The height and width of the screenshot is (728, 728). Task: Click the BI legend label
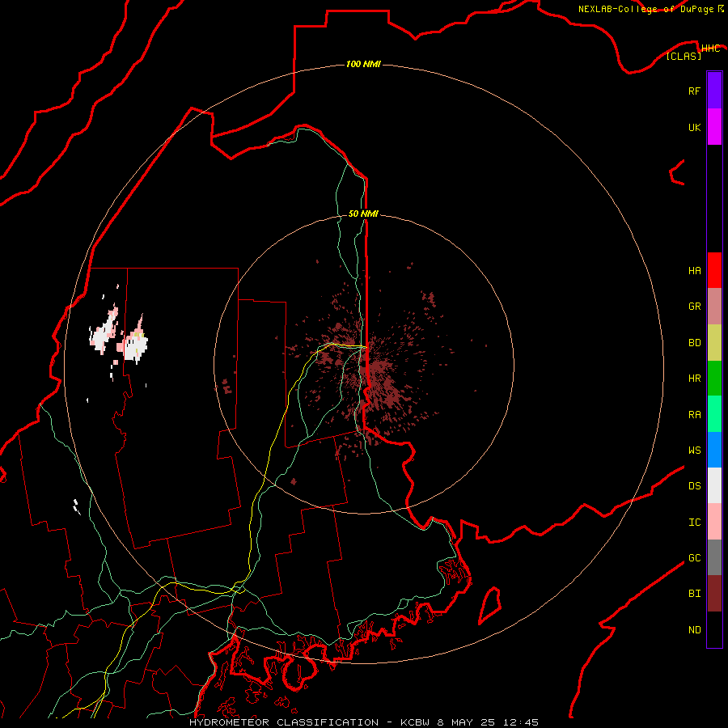coord(694,594)
